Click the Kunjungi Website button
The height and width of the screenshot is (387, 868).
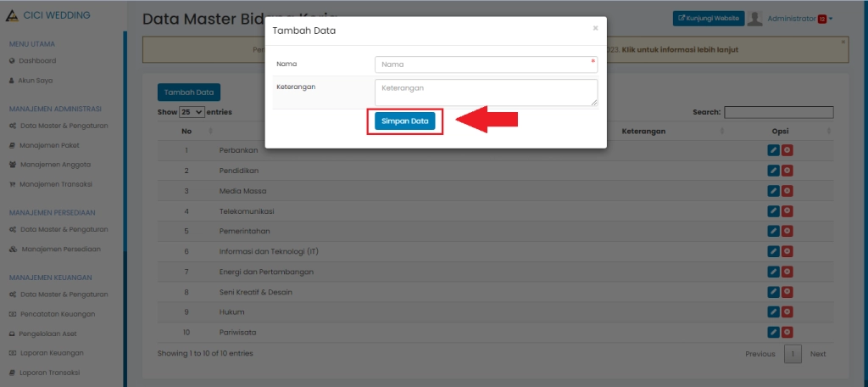click(709, 18)
